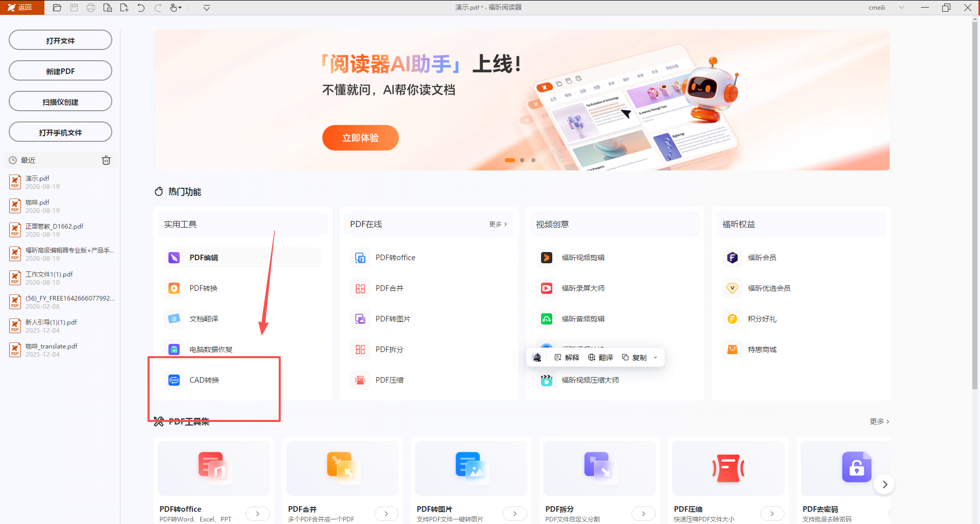The width and height of the screenshot is (980, 524).
Task: Show next tools with the carousel right arrow
Action: [884, 484]
